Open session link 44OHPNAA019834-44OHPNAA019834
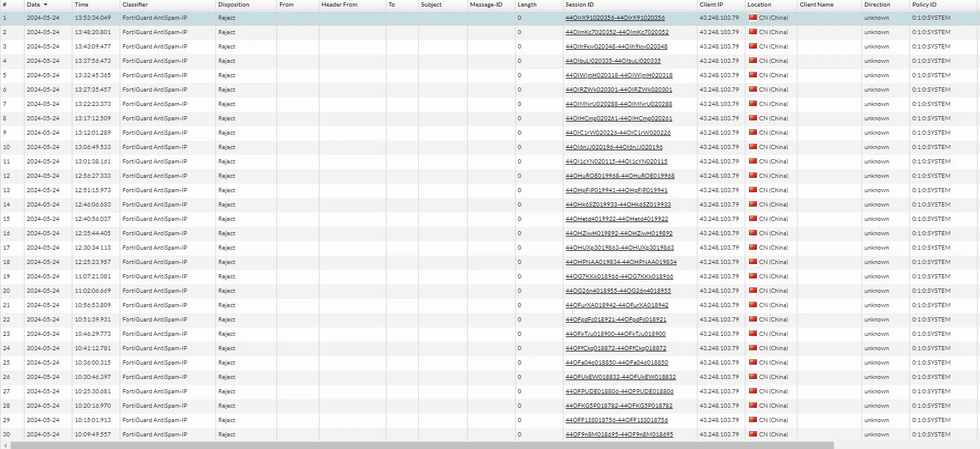Image resolution: width=980 pixels, height=449 pixels. pos(621,262)
